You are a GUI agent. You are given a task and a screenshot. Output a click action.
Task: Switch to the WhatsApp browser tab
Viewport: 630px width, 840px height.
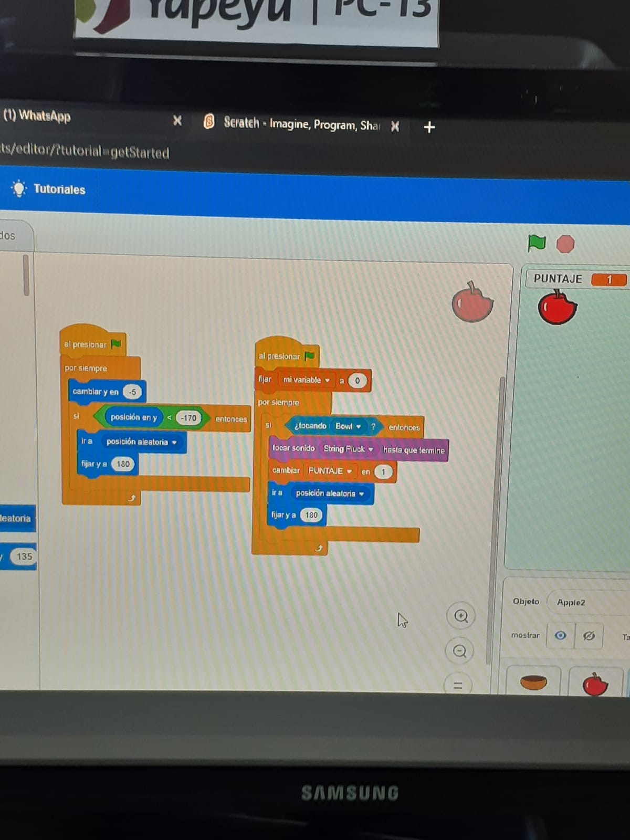38,115
